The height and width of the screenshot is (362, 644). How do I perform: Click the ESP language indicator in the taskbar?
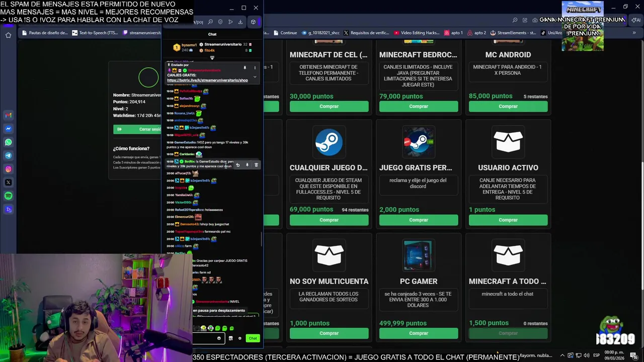596,355
